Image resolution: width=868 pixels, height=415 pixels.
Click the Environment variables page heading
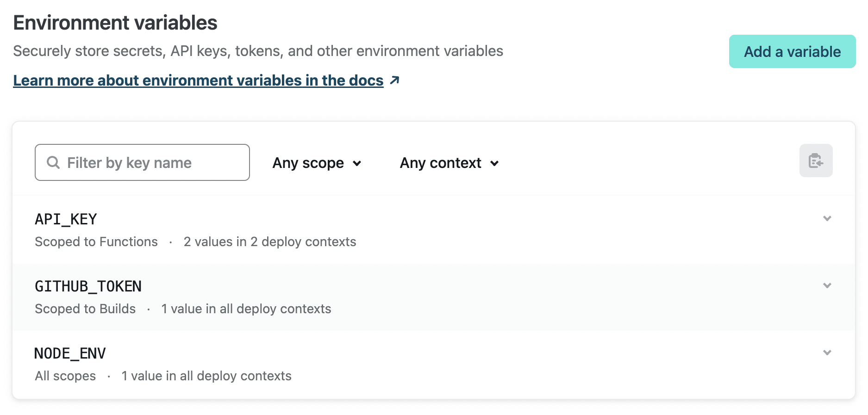[115, 23]
